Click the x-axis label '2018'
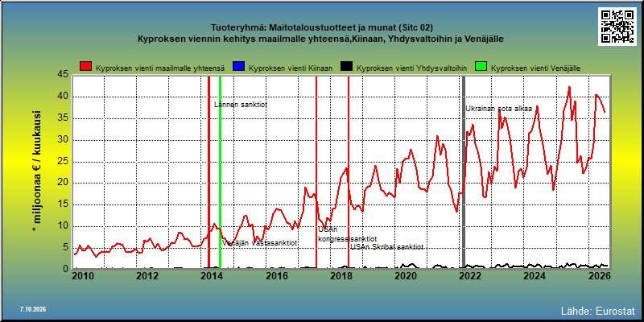The height and width of the screenshot is (322, 644). pos(341,276)
